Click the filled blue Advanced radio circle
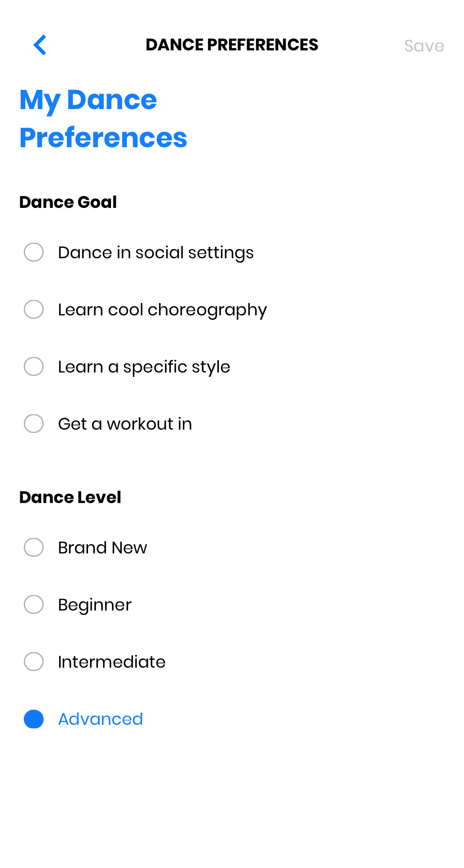Image resolution: width=464 pixels, height=868 pixels. tap(34, 719)
